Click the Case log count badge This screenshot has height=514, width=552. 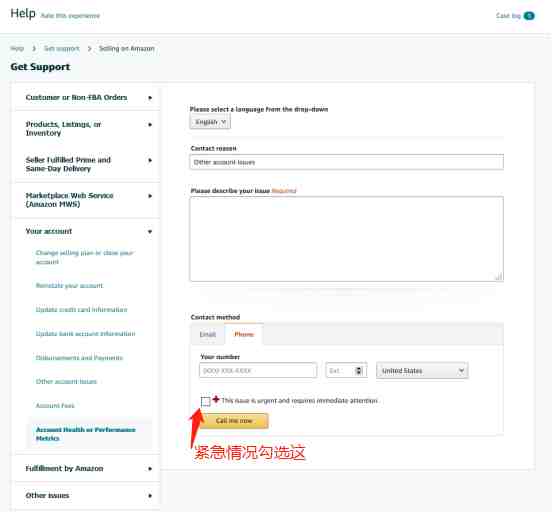tap(529, 16)
